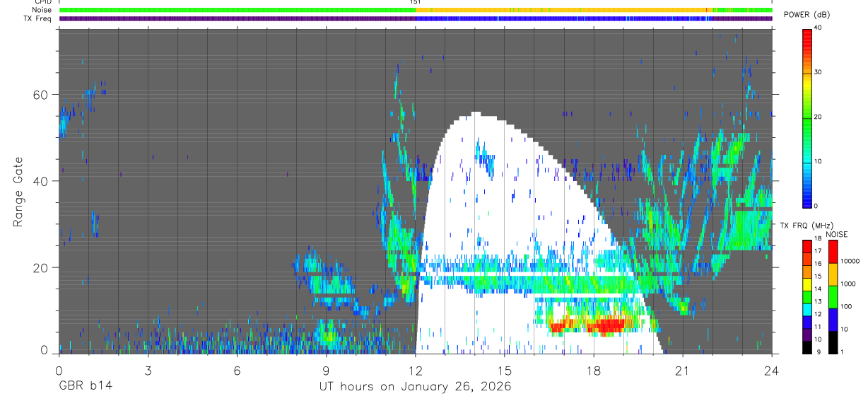Click the purple-blue TX Freq strip above plot
The height and width of the screenshot is (401, 868).
point(416,18)
